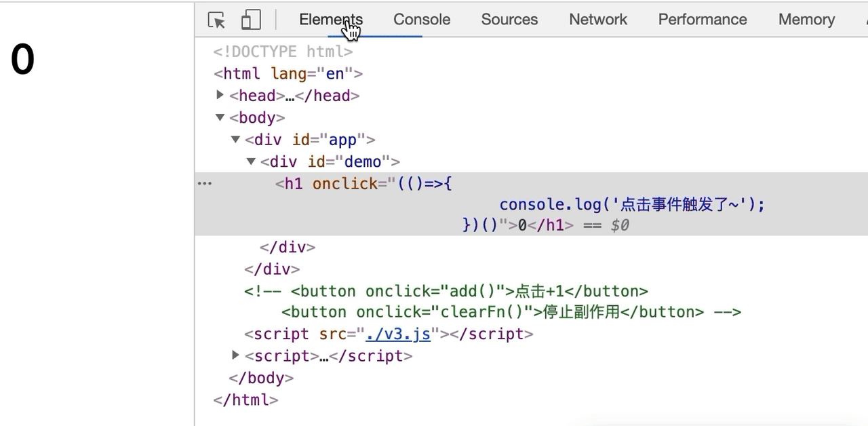Collapse the body element node
The height and width of the screenshot is (426, 868).
[220, 117]
